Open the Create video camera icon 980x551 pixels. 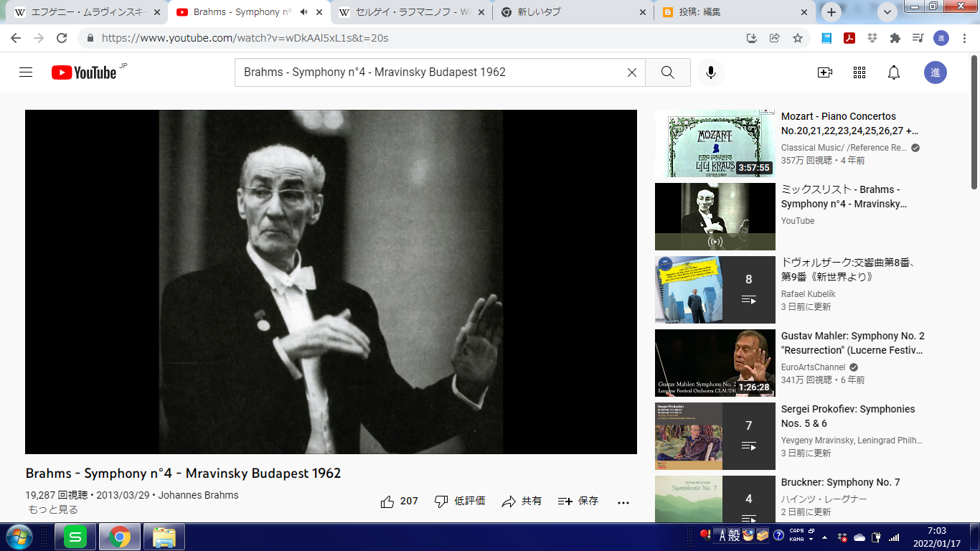click(x=825, y=72)
